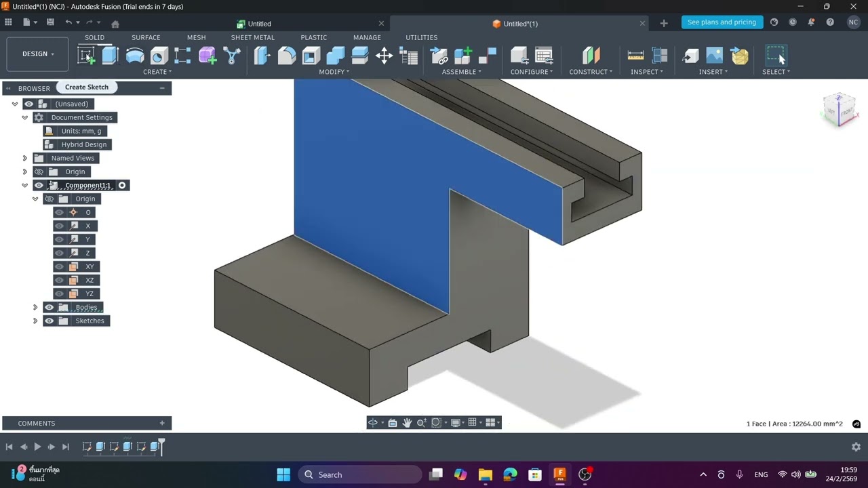Expand the Named Views folder
The height and width of the screenshot is (488, 868).
25,158
